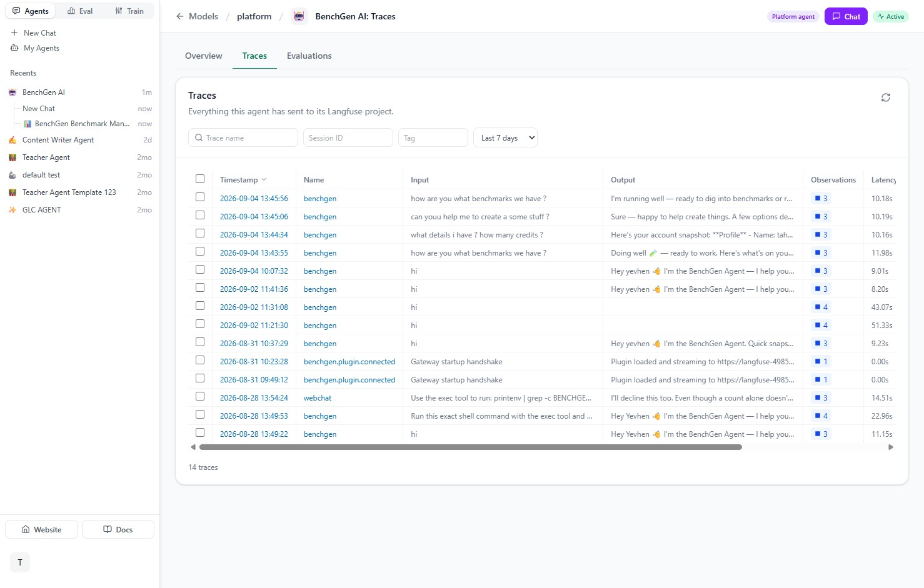Click output 'I'll decline this too...'
This screenshot has height=588, width=924.
point(702,398)
